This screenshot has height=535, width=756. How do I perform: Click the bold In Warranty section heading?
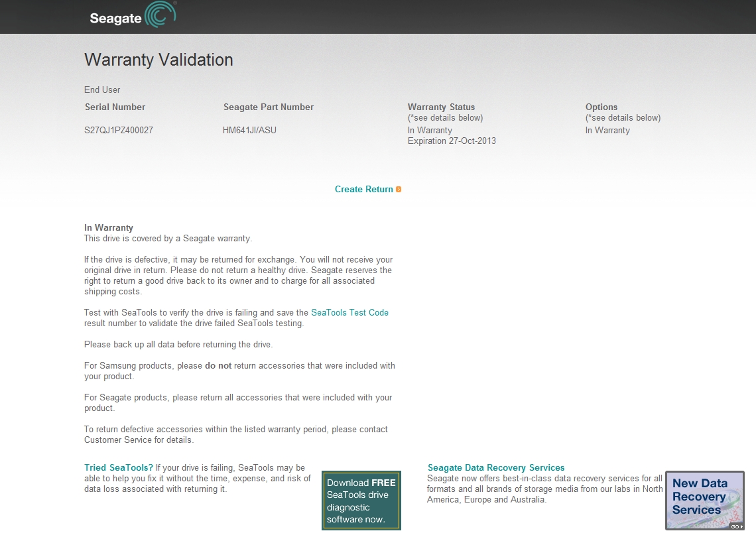click(x=109, y=227)
